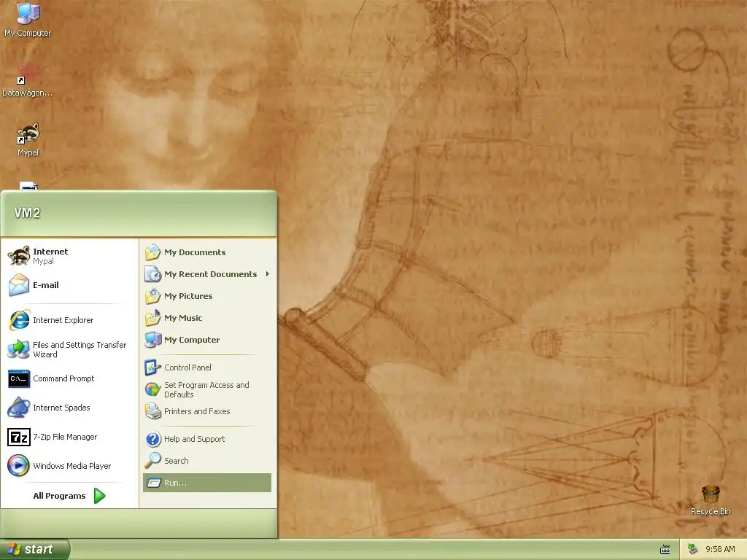Screen dimensions: 747x560
Task: Click Files and Settings Transfer Wizard text
Action: click(x=79, y=349)
